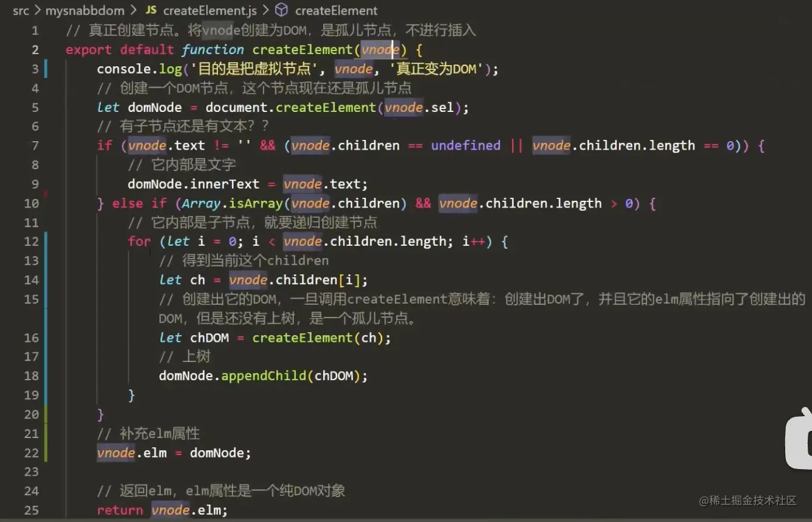The image size is (812, 522).
Task: Click 'if' keyword on line 7
Action: tap(105, 145)
